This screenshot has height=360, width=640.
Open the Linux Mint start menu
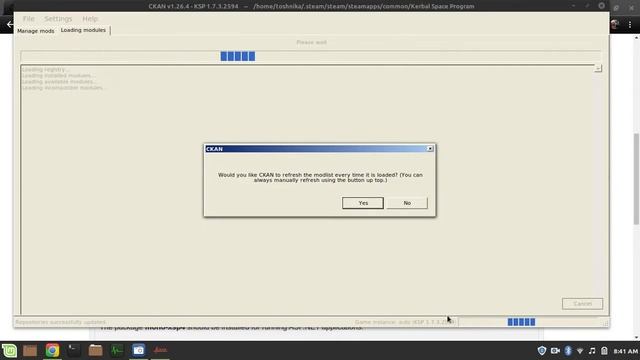(9, 351)
